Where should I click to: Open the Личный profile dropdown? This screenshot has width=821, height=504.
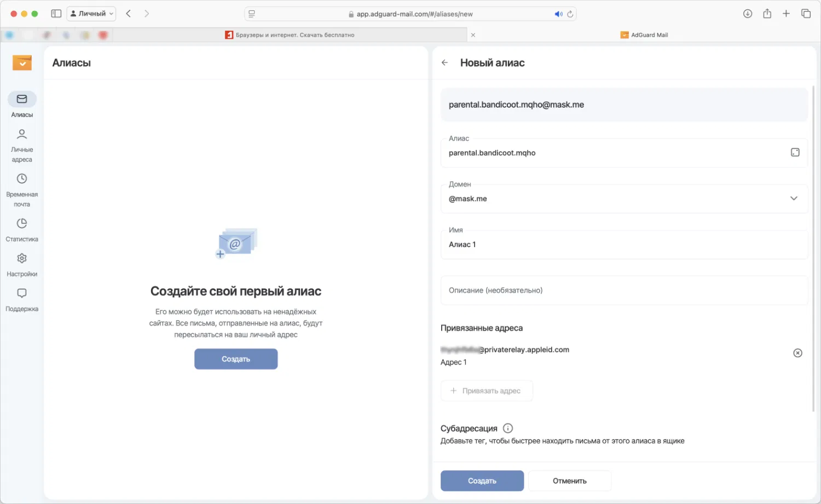click(91, 14)
